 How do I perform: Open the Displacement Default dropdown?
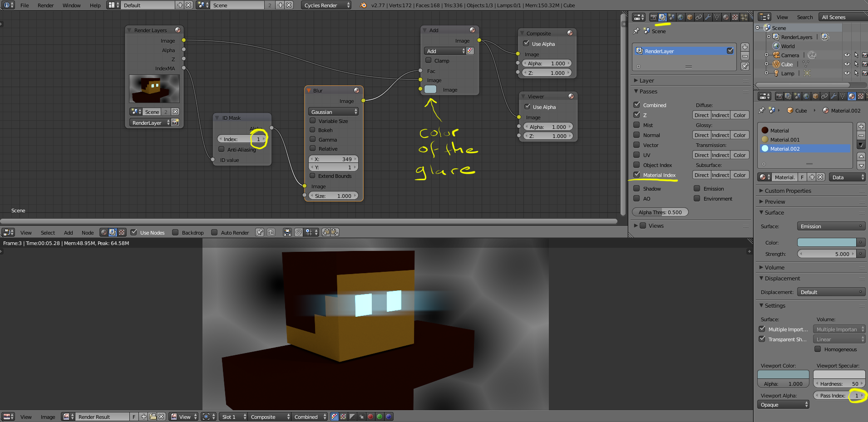coord(831,292)
